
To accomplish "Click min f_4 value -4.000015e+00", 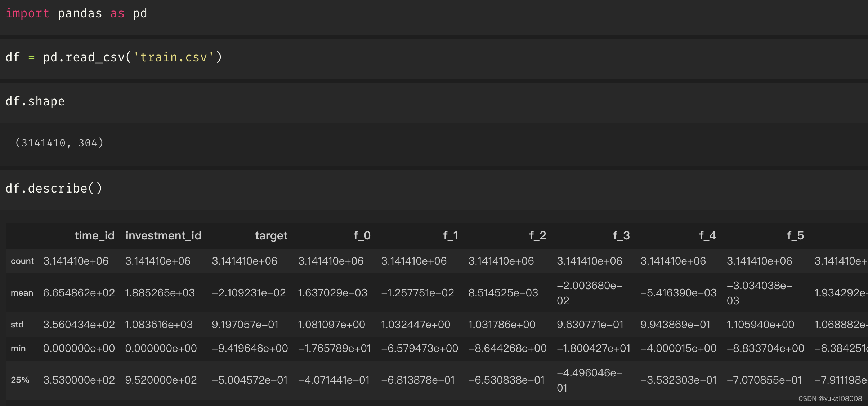I will click(x=679, y=348).
